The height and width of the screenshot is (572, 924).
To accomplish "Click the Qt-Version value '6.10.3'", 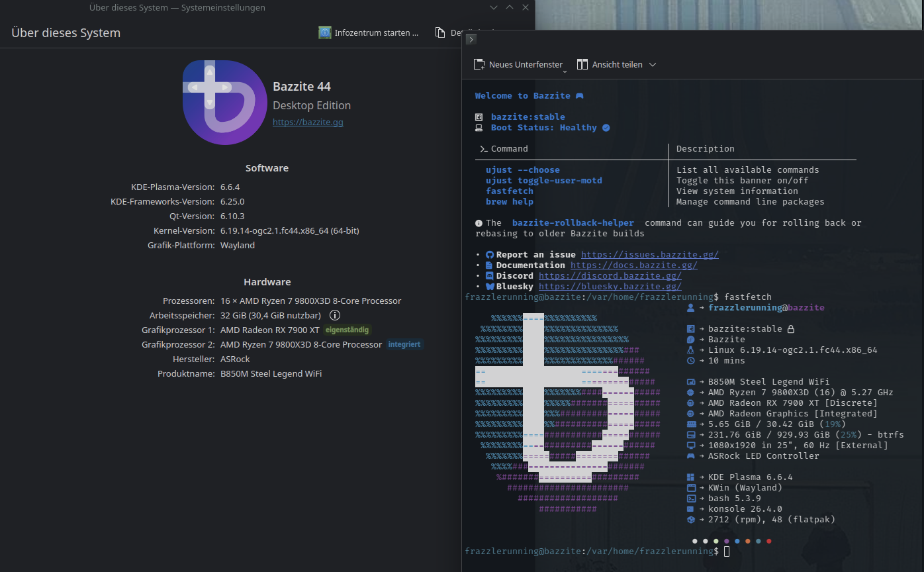I will pos(232,216).
